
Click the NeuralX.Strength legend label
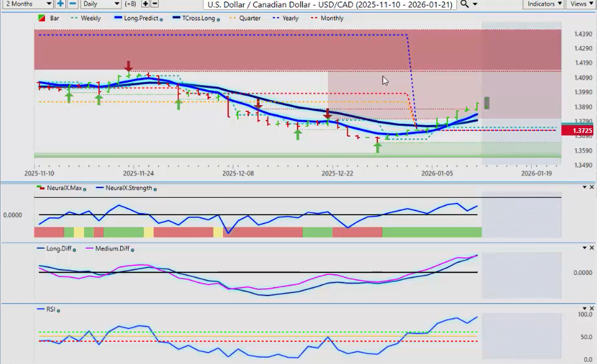point(128,188)
